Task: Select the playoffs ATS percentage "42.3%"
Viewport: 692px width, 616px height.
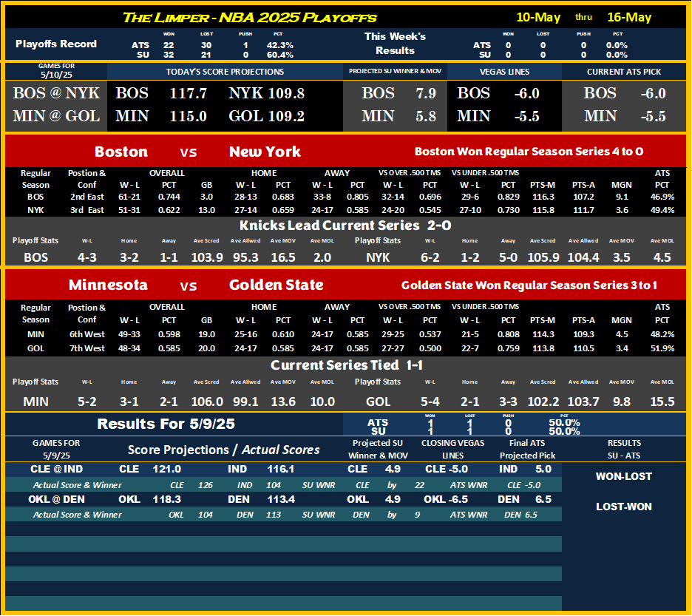Action: [279, 45]
